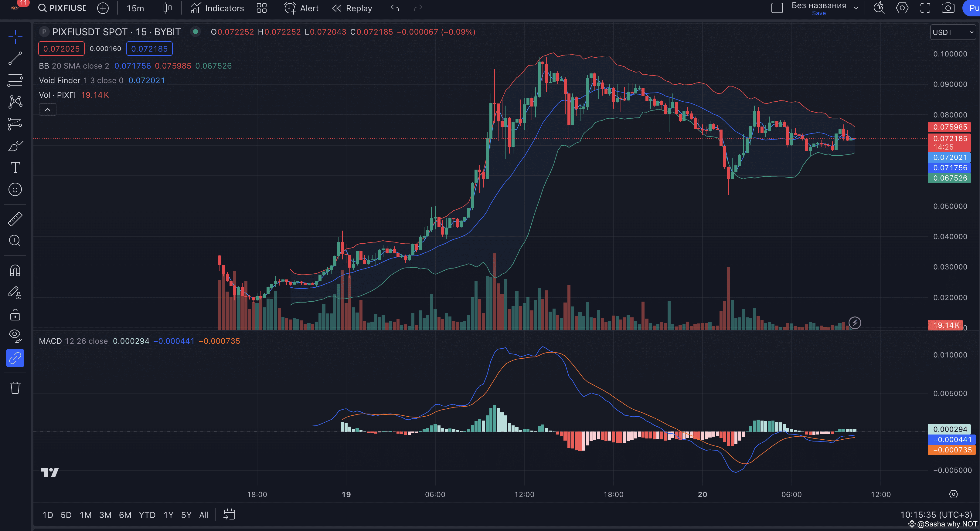Open the emoji icons tool
This screenshot has width=980, height=531.
[x=15, y=189]
